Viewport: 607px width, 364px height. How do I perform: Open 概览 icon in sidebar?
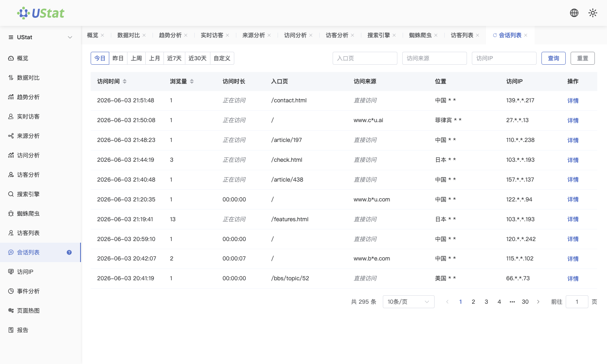click(x=11, y=58)
